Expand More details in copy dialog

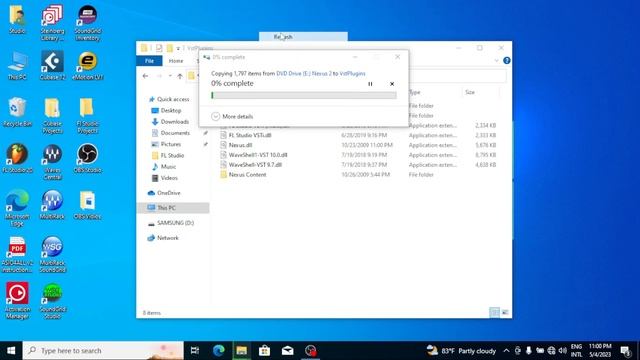tap(232, 116)
